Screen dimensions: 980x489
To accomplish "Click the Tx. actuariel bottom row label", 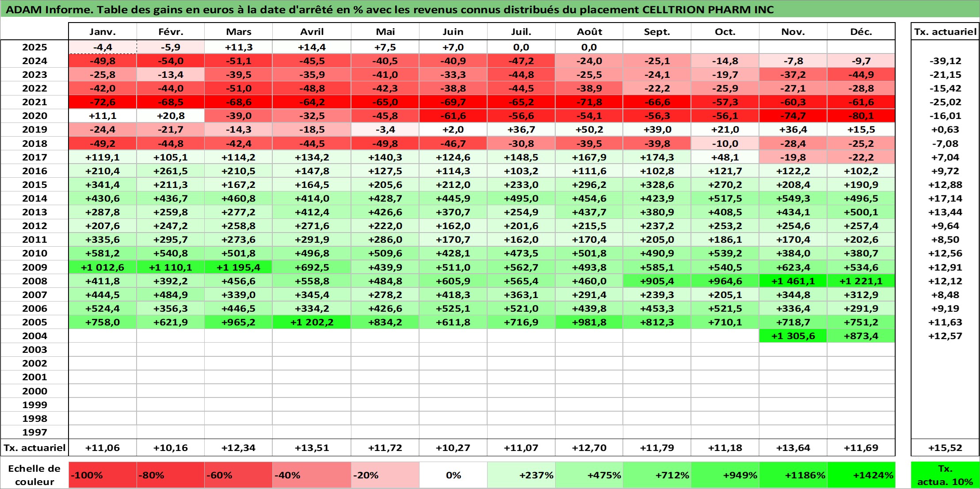I will 34,448.
